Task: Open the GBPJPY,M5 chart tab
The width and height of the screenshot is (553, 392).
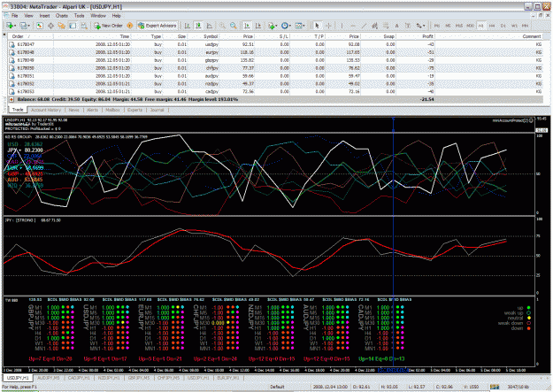Action: point(139,378)
